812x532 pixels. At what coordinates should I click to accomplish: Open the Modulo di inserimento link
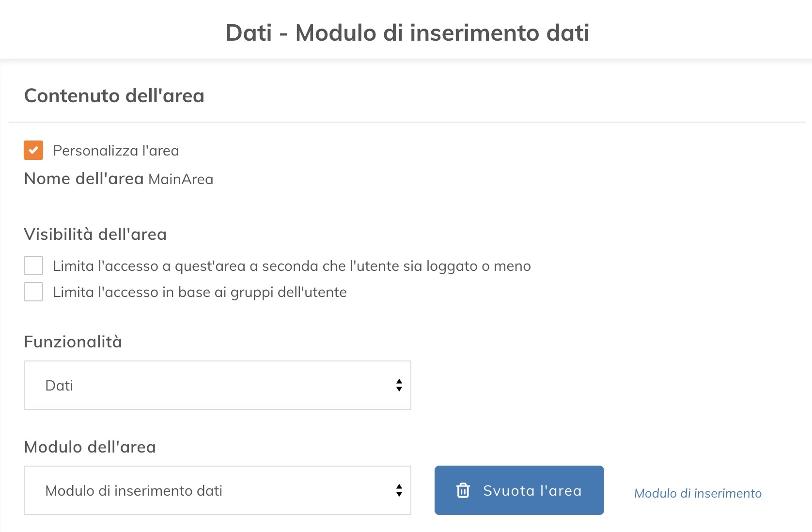698,493
